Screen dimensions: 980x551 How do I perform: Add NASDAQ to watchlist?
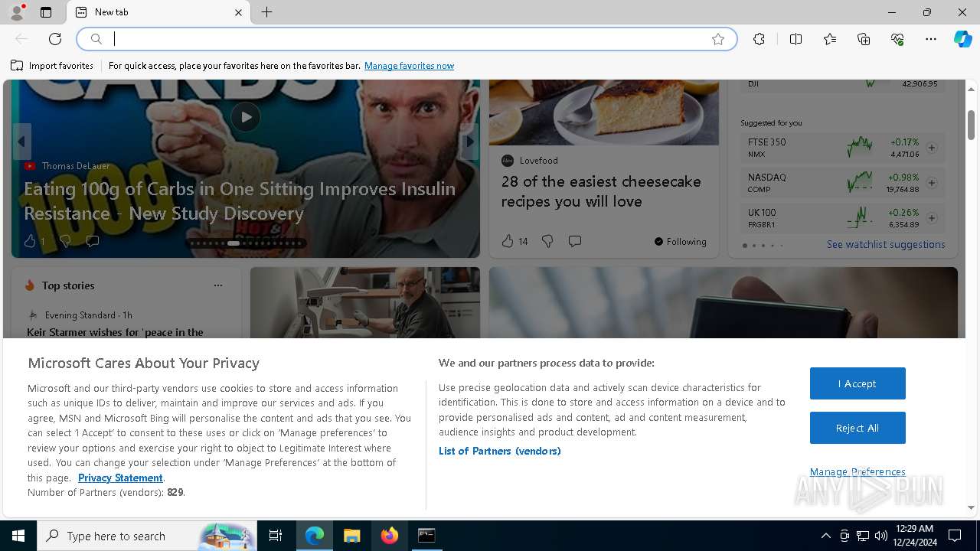(x=932, y=183)
